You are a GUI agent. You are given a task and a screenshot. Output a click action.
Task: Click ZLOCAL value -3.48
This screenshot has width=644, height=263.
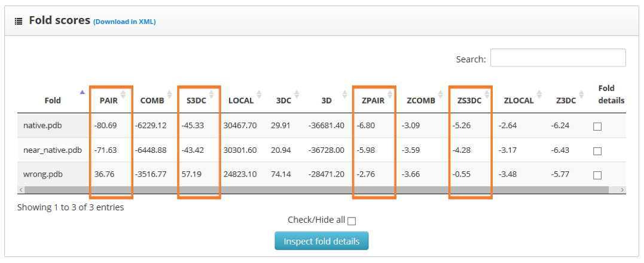(x=508, y=174)
